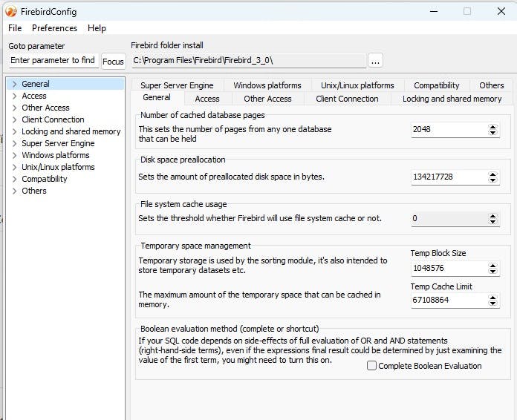The width and height of the screenshot is (517, 420).
Task: Expand the Other Access tree node chevron
Action: (15, 108)
